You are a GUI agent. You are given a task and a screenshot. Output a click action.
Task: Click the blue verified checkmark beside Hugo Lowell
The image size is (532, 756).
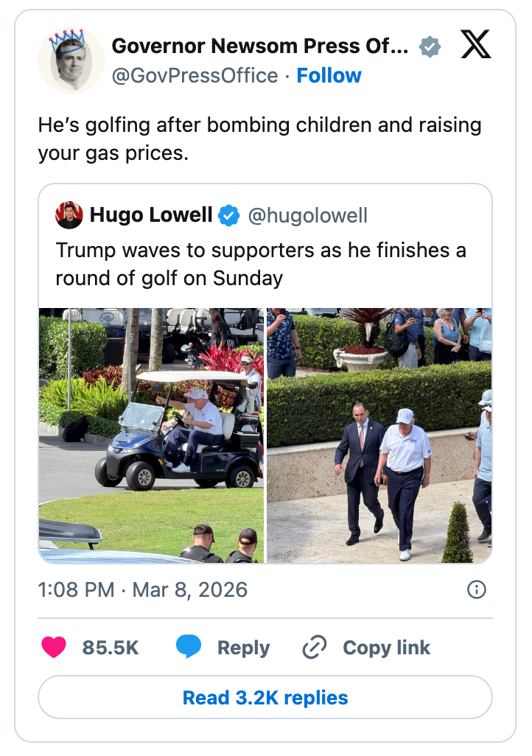coord(229,215)
